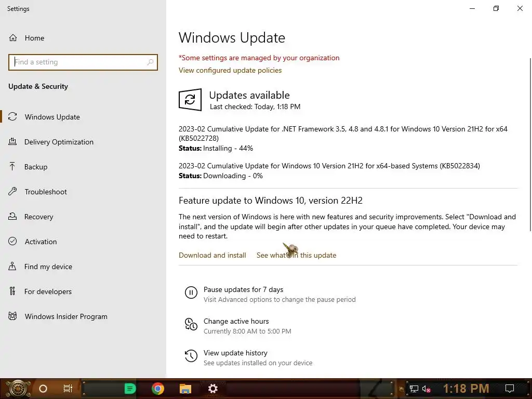Click the Delivery Optimization sidebar icon
Viewport: 532px width, 399px height.
[12, 141]
